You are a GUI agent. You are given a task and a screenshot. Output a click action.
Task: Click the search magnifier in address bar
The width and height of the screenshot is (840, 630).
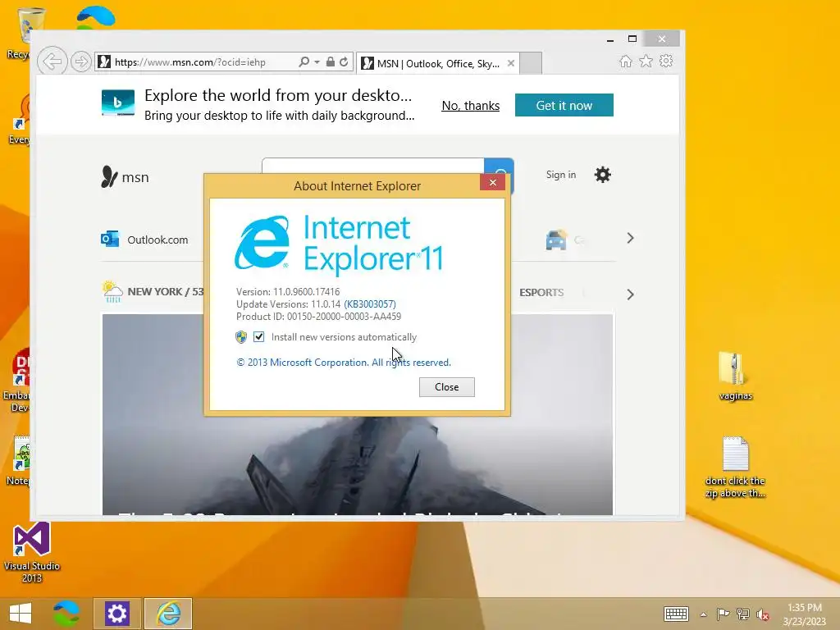[x=304, y=62]
